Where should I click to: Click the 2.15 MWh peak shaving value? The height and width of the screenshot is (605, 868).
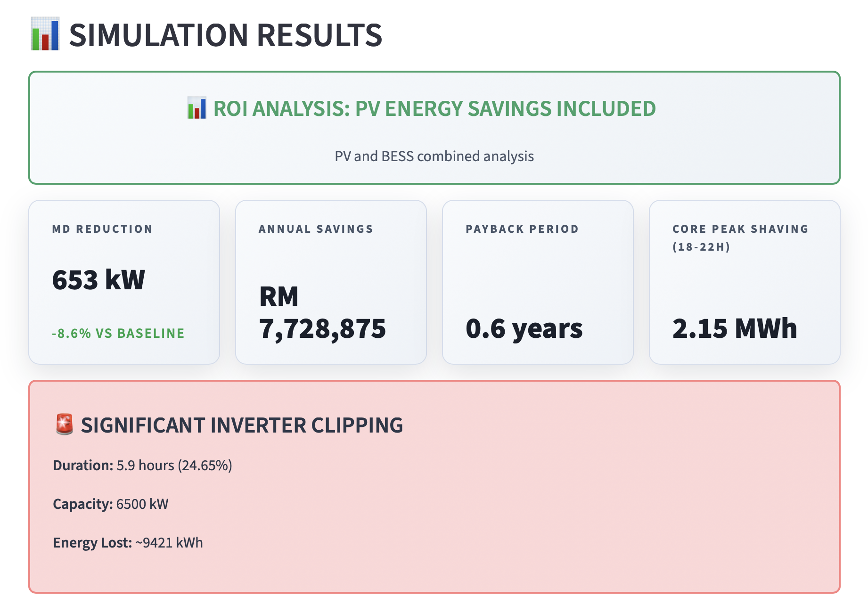pos(734,327)
